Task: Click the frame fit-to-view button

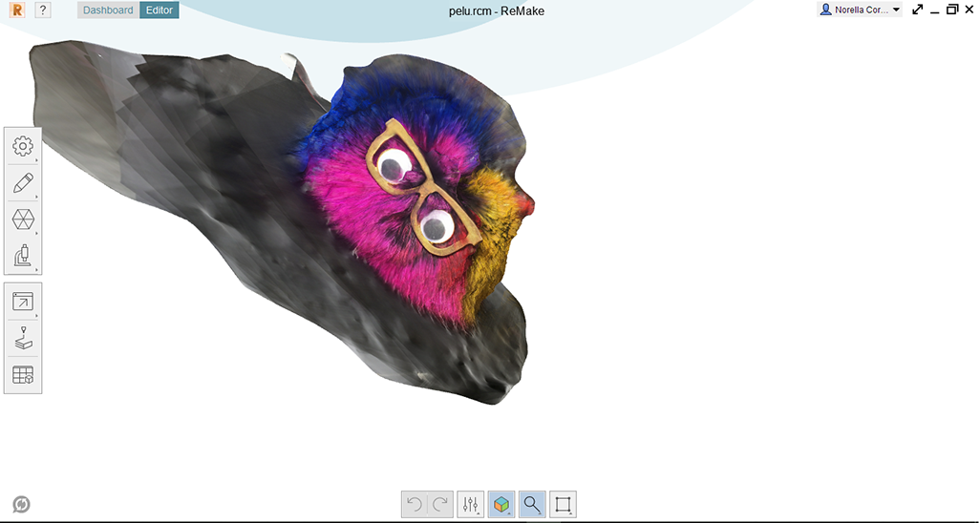Action: [x=563, y=504]
